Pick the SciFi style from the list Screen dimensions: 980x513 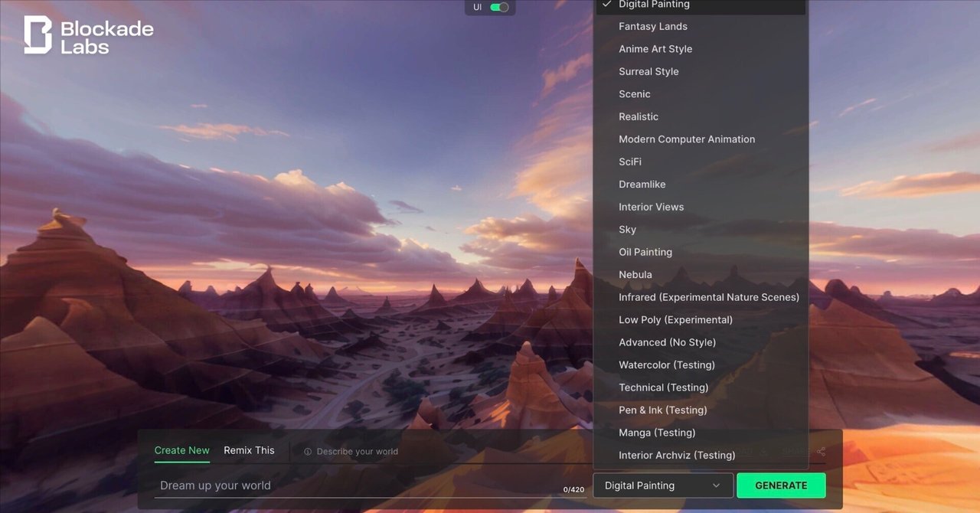coord(629,162)
